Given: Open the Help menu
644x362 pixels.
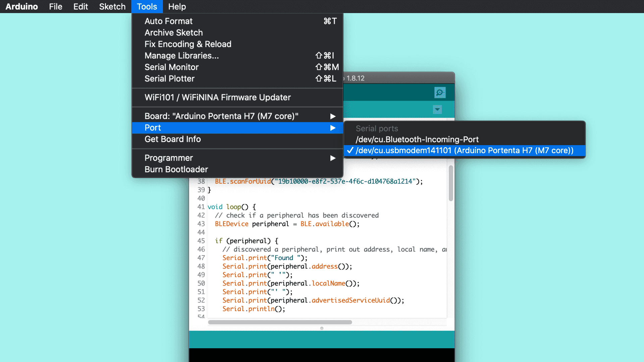Looking at the screenshot, I should (x=177, y=7).
